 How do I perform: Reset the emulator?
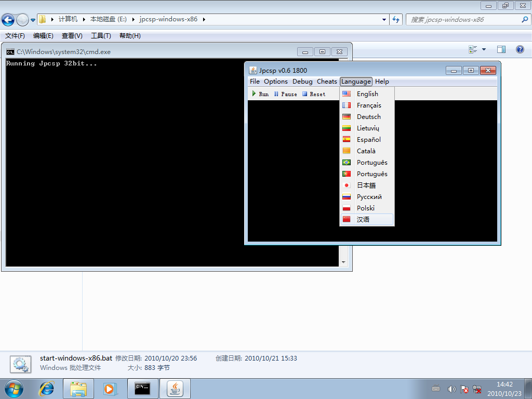[313, 94]
